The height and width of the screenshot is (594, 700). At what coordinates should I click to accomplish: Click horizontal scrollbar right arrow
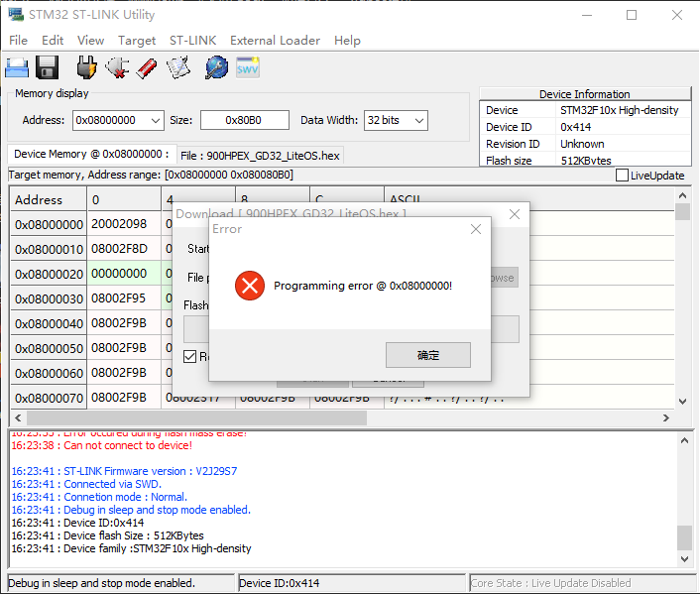666,418
